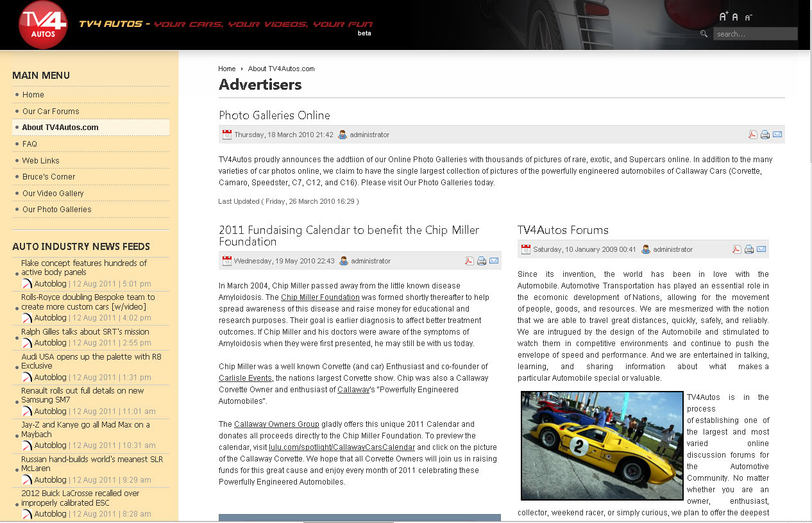Email the 2011 Fundraising Calendar article

[x=494, y=261]
